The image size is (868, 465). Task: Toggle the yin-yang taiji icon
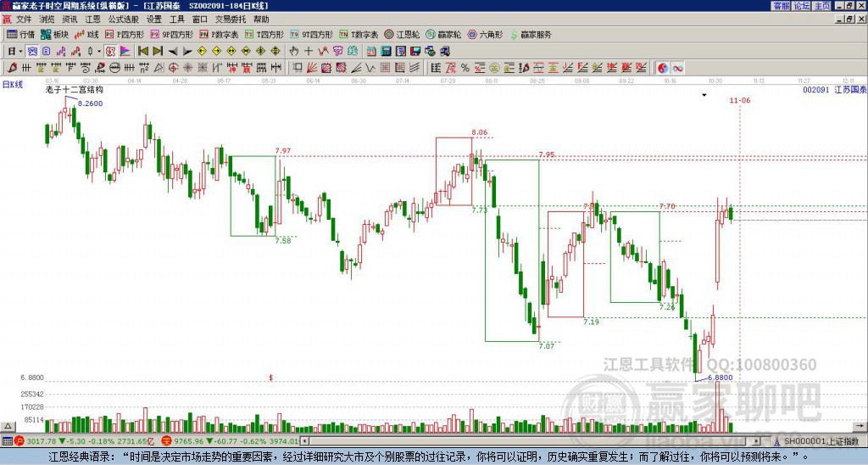[x=663, y=68]
